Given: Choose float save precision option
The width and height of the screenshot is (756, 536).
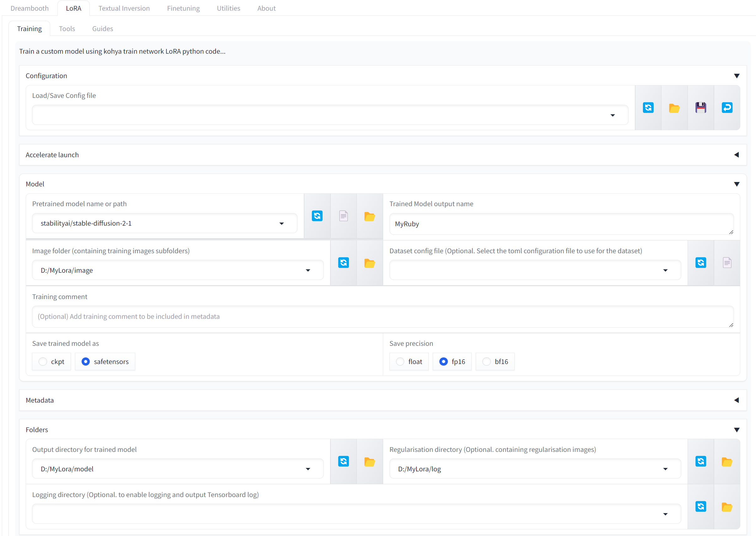Looking at the screenshot, I should [x=400, y=362].
